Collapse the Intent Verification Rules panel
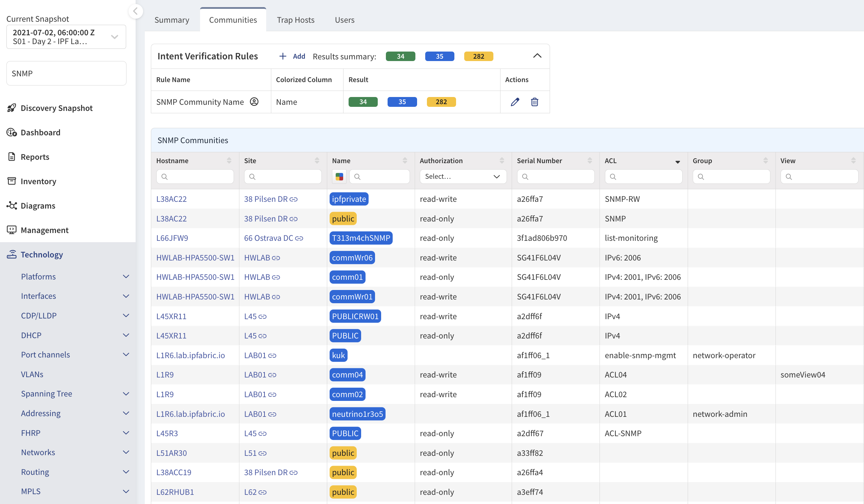The width and height of the screenshot is (864, 504). [537, 56]
